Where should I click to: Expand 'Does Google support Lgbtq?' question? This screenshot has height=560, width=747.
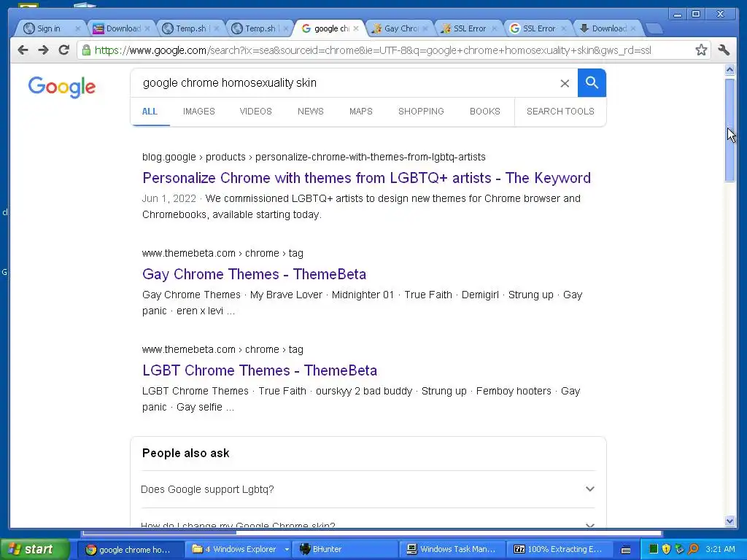click(367, 489)
